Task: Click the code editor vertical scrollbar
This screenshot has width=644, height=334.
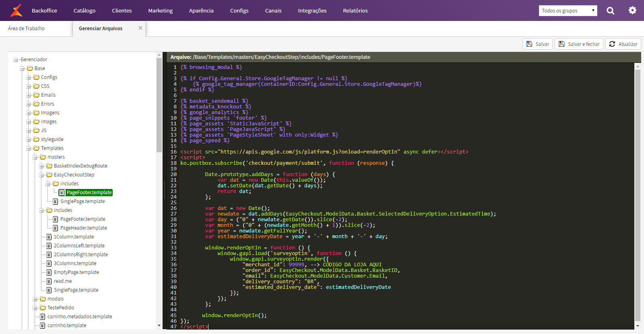Action: tap(638, 195)
